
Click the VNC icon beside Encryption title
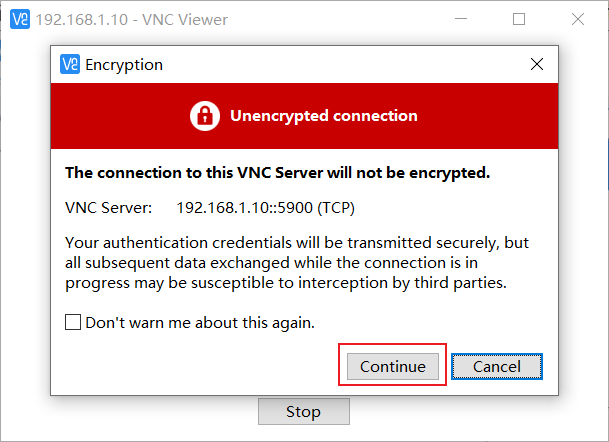70,64
